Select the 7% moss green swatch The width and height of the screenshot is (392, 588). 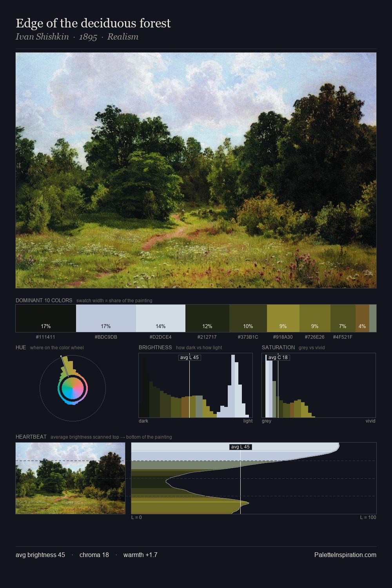click(343, 318)
